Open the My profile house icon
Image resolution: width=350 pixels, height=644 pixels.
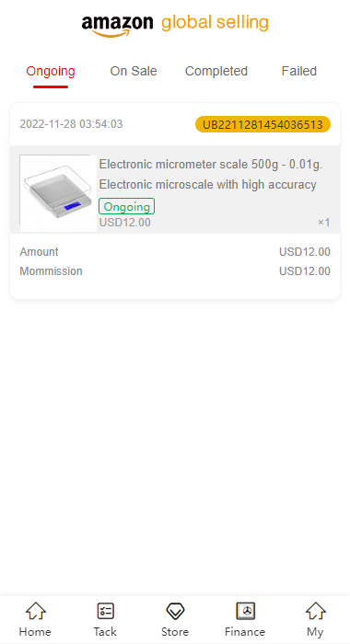tap(315, 611)
